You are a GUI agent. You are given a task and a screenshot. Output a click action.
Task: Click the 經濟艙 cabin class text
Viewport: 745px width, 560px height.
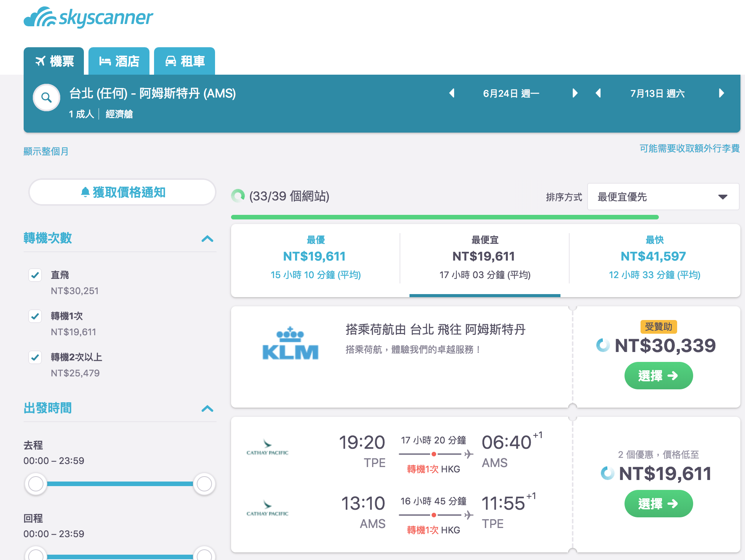tap(119, 114)
